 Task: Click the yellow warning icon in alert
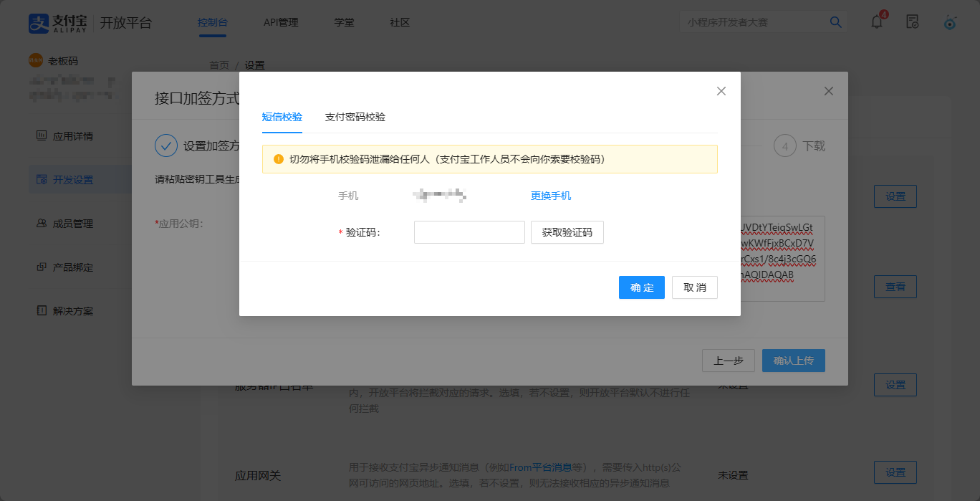point(279,159)
